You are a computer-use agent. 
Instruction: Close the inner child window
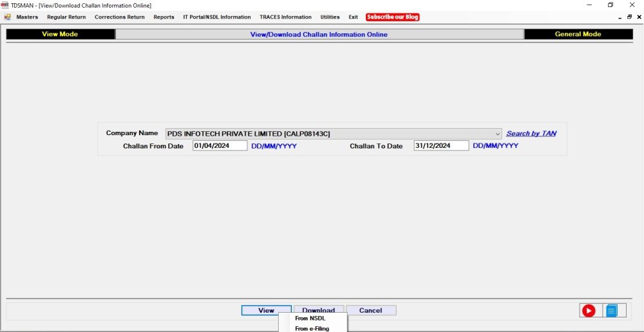(639, 17)
